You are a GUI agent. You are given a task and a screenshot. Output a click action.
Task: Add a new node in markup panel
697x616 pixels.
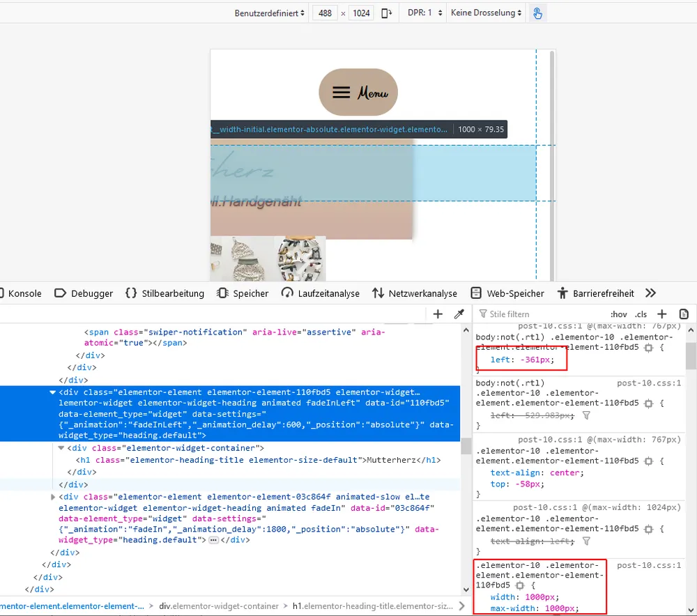[x=438, y=314]
